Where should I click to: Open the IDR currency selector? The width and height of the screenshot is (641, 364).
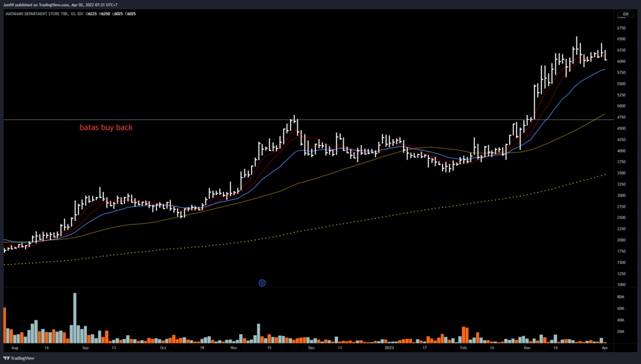click(623, 14)
